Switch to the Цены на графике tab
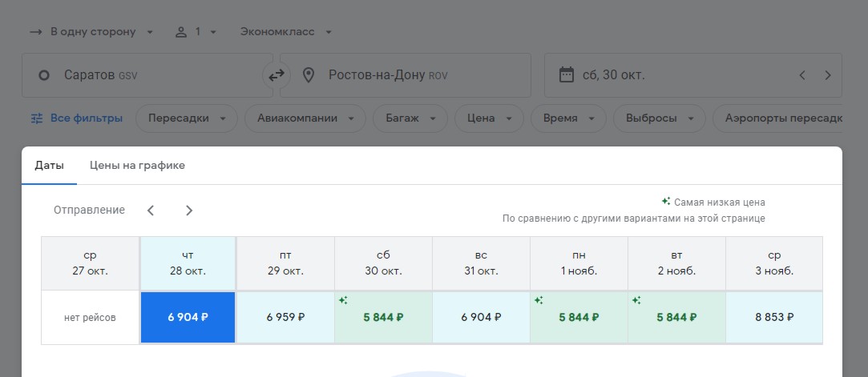This screenshot has width=868, height=377. click(x=137, y=166)
